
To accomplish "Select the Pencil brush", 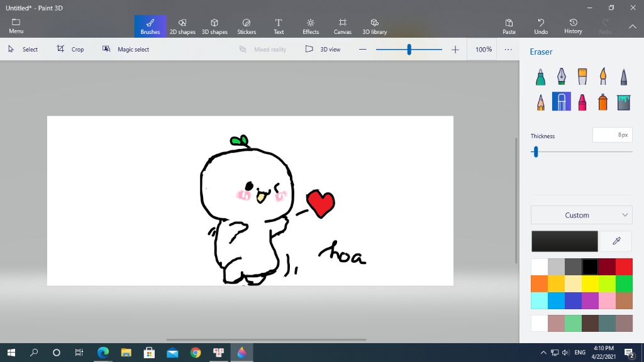I will 540,102.
